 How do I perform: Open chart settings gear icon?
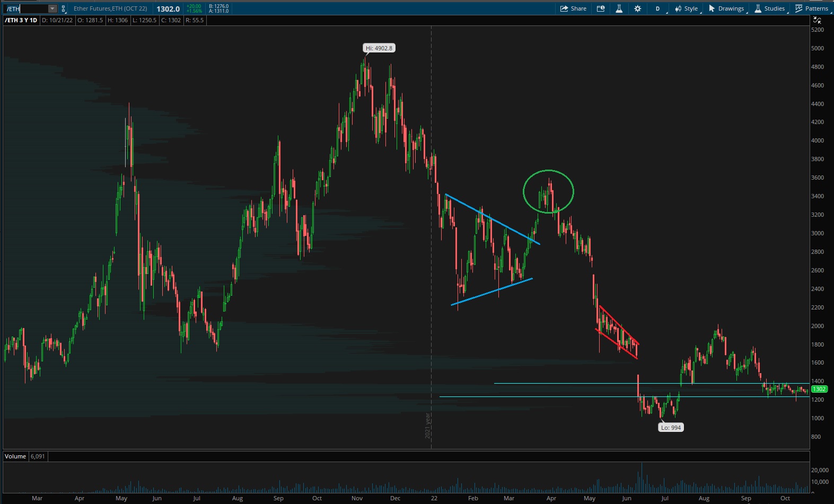[x=638, y=8]
